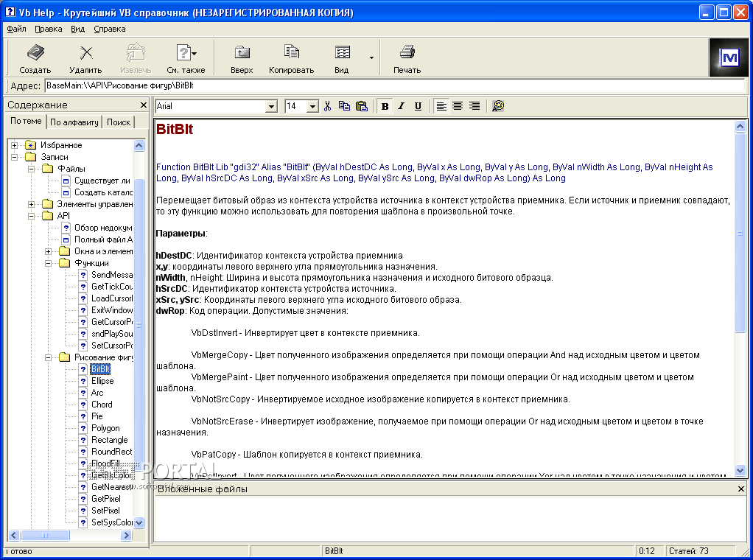Open the GetPixel article in the tree
This screenshot has height=560, width=753.
click(105, 499)
